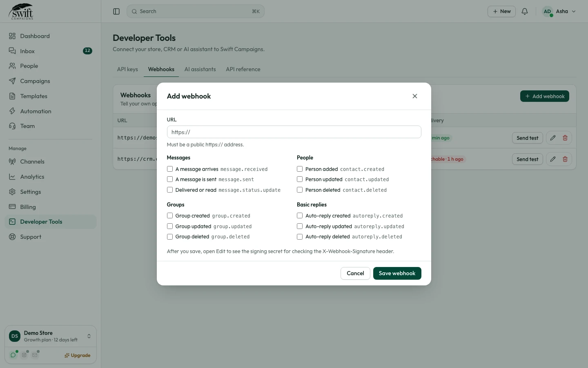
Task: Click Send test for the crm webhook
Action: (527, 159)
